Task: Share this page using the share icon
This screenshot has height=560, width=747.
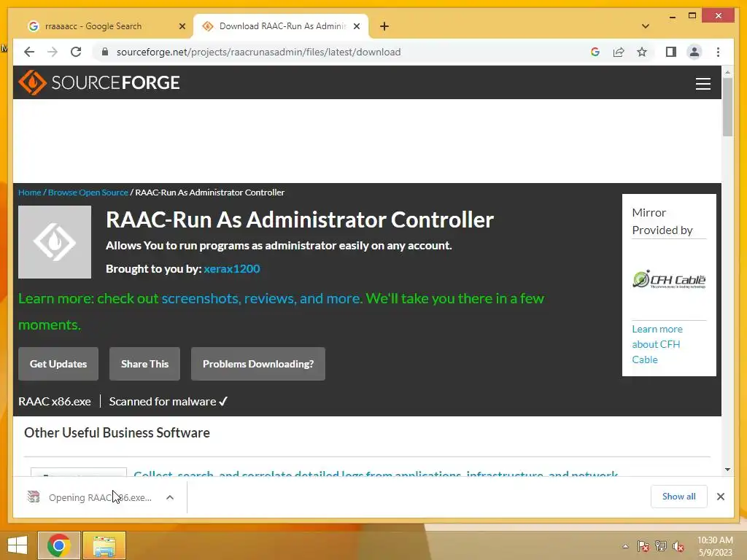Action: point(619,52)
